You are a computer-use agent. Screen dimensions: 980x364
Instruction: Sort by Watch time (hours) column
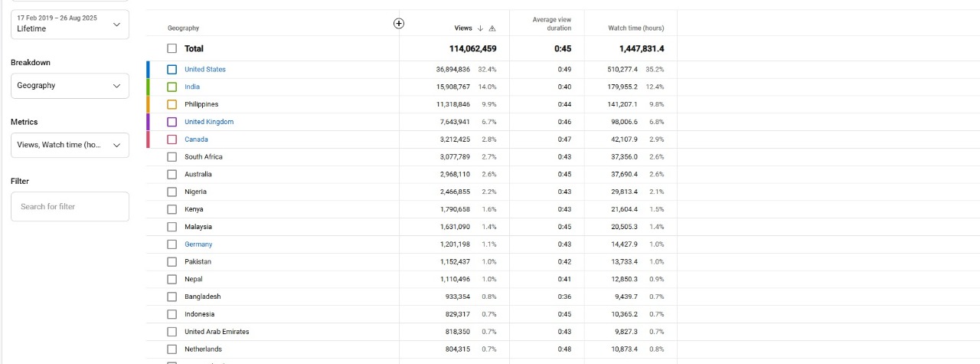click(x=635, y=28)
